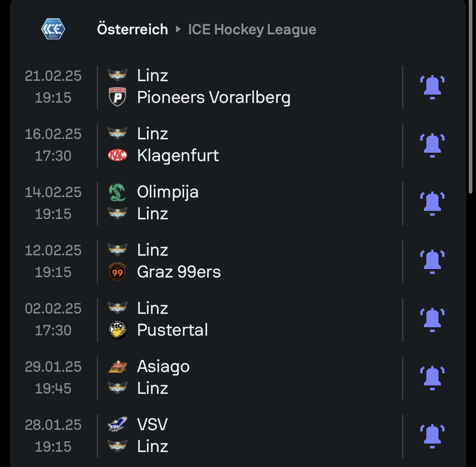Image resolution: width=476 pixels, height=467 pixels.
Task: Click bell icon for Linz vs Graz 99ers
Action: [432, 261]
